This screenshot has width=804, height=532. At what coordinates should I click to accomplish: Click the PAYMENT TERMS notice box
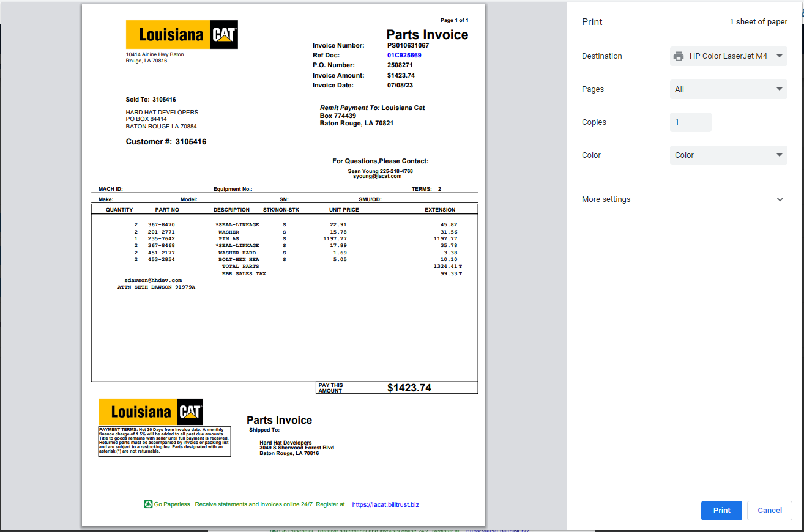(165, 441)
